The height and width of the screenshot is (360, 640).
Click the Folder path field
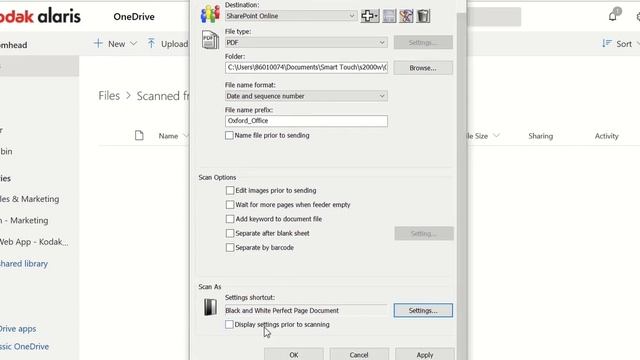click(x=306, y=67)
